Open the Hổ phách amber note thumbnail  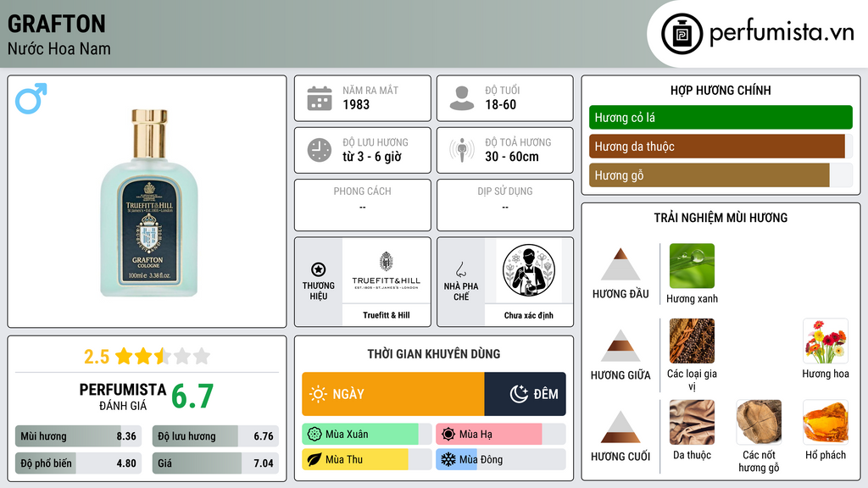826,422
